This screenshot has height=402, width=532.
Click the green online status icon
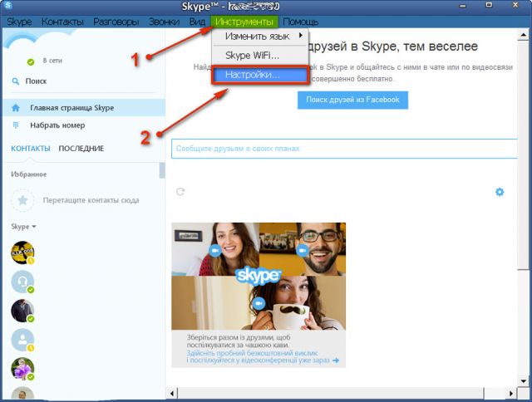pos(31,62)
